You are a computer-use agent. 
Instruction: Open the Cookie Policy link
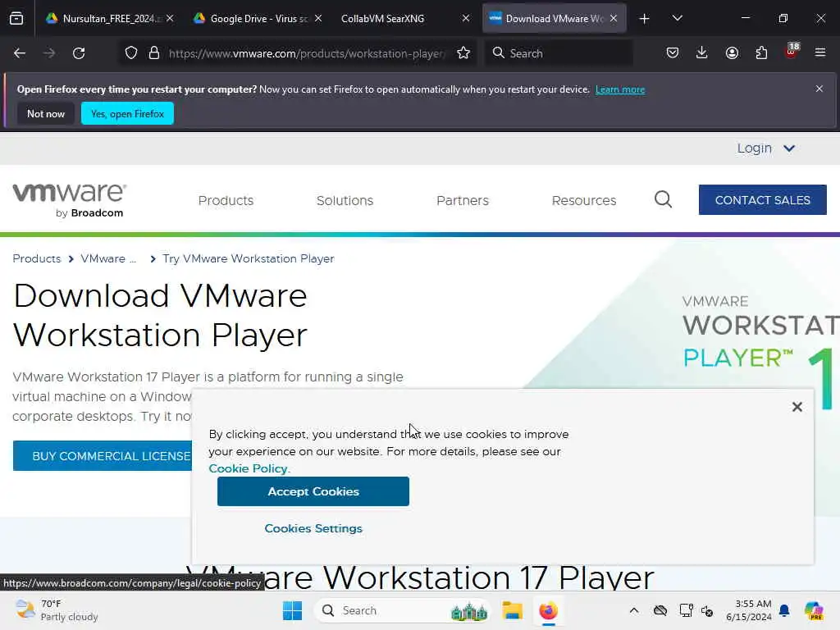pos(249,468)
